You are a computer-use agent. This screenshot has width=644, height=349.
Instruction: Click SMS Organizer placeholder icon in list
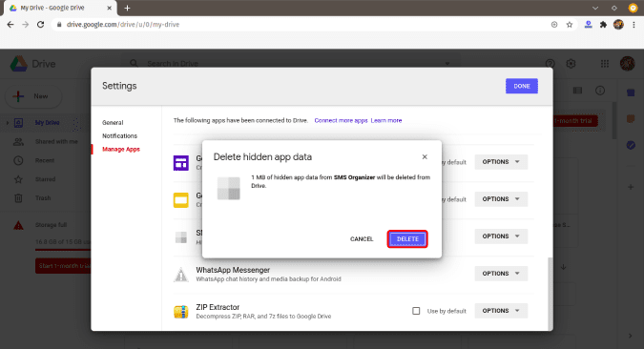click(181, 237)
